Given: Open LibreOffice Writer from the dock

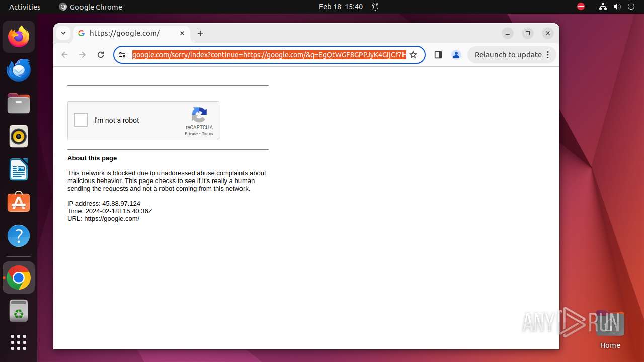Looking at the screenshot, I should [x=19, y=169].
